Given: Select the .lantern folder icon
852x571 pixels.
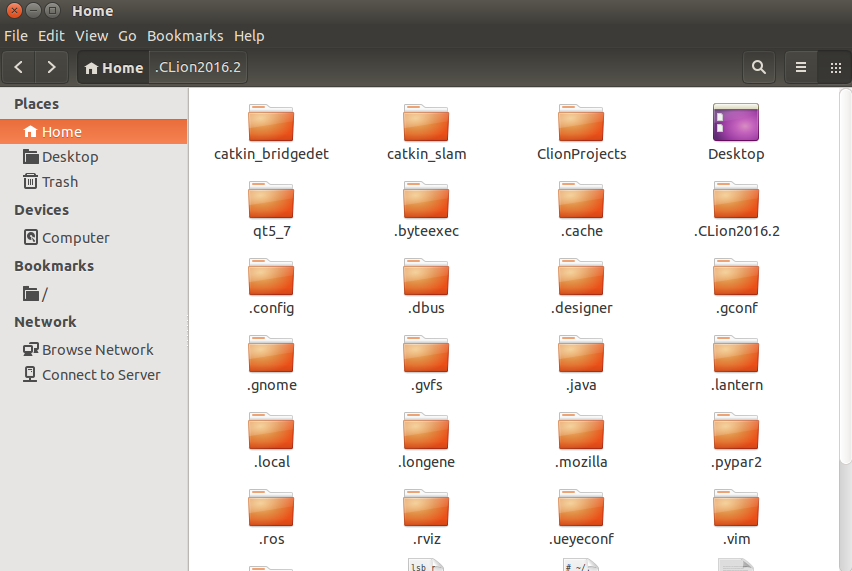Looking at the screenshot, I should pyautogui.click(x=736, y=354).
